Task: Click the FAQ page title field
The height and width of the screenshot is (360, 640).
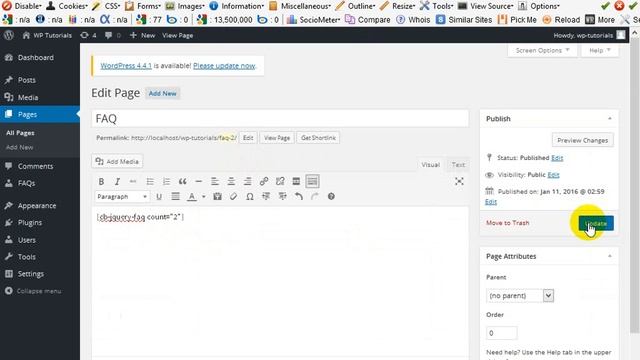Action: click(280, 118)
